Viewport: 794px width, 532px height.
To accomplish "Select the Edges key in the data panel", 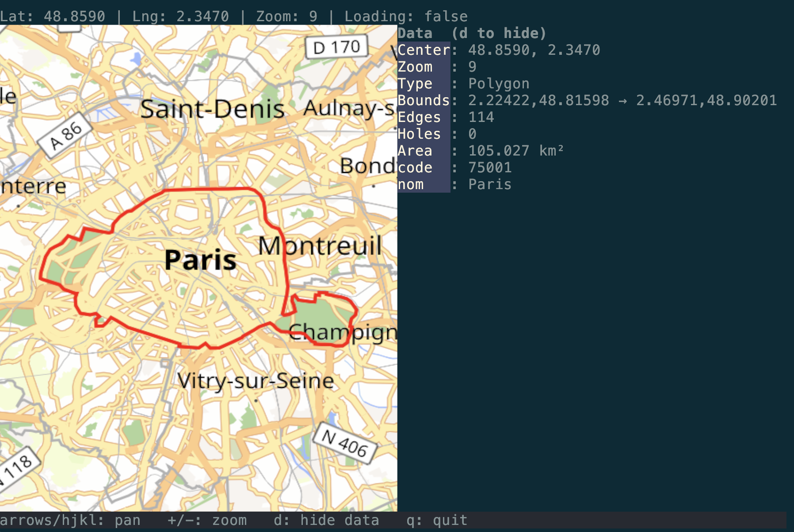I will pos(419,117).
